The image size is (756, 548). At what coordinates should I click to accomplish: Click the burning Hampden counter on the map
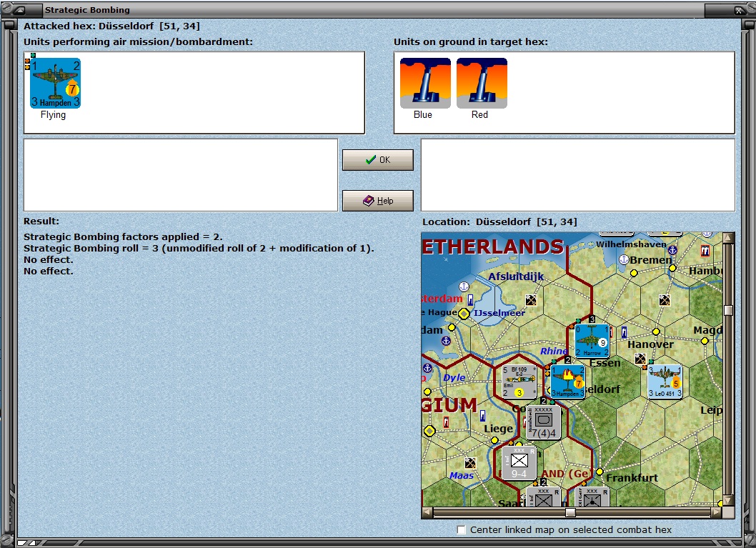coord(568,382)
